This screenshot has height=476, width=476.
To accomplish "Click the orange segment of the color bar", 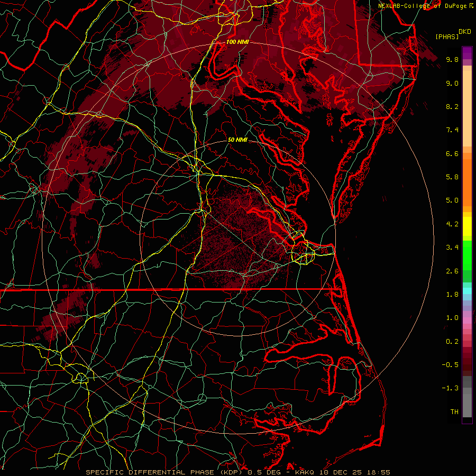I will click(x=467, y=182).
